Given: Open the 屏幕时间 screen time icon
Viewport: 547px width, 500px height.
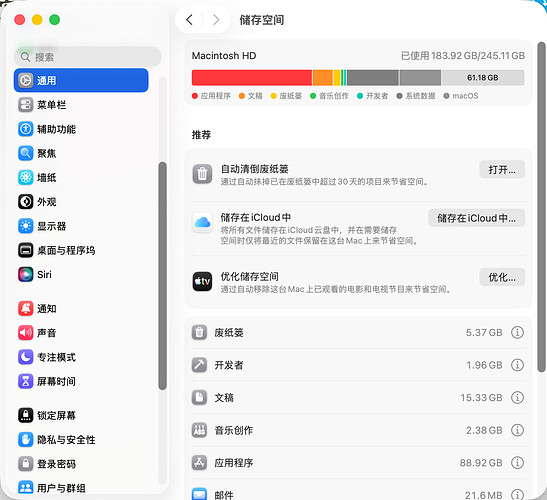Looking at the screenshot, I should click(25, 381).
